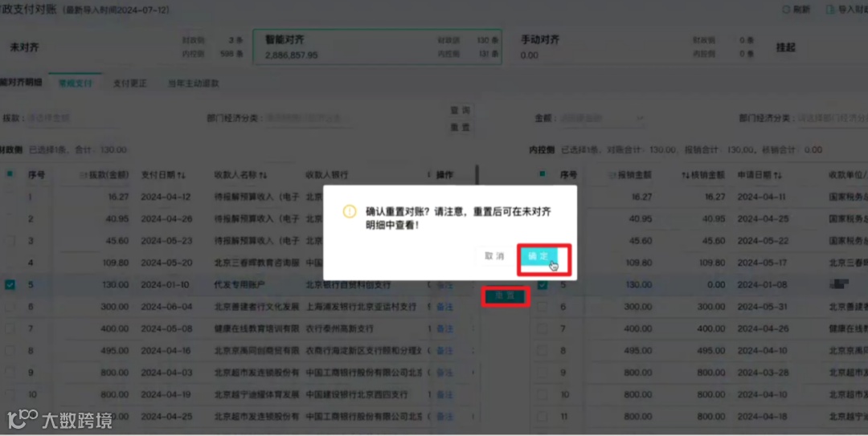Open the right 部门经济分类 selector beside 金额
Image resolution: width=868 pixels, height=436 pixels.
pyautogui.click(x=833, y=118)
